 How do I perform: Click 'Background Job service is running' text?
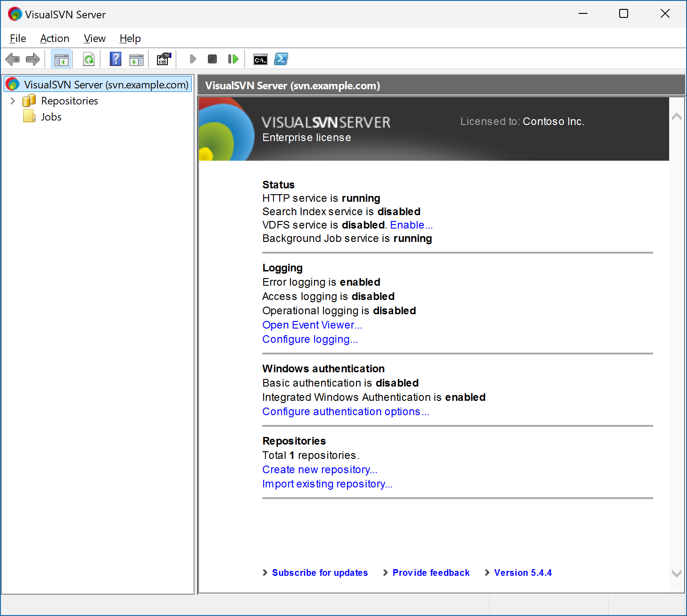coord(347,238)
